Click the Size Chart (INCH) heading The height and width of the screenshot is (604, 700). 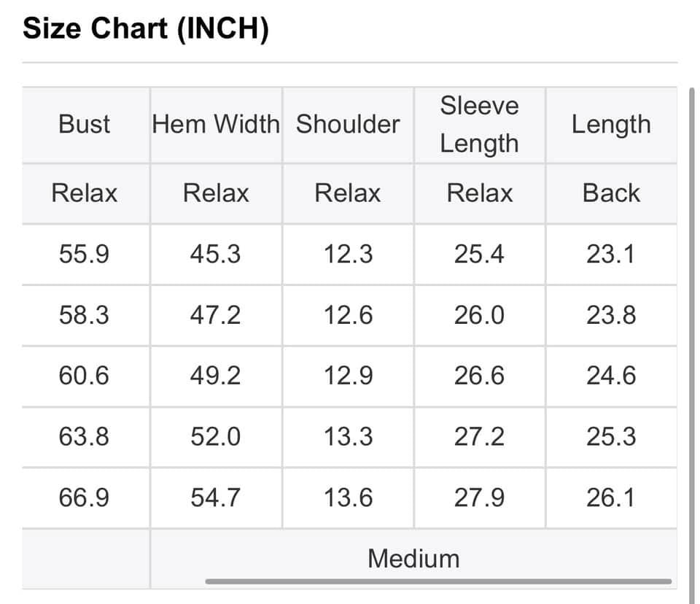pos(146,28)
